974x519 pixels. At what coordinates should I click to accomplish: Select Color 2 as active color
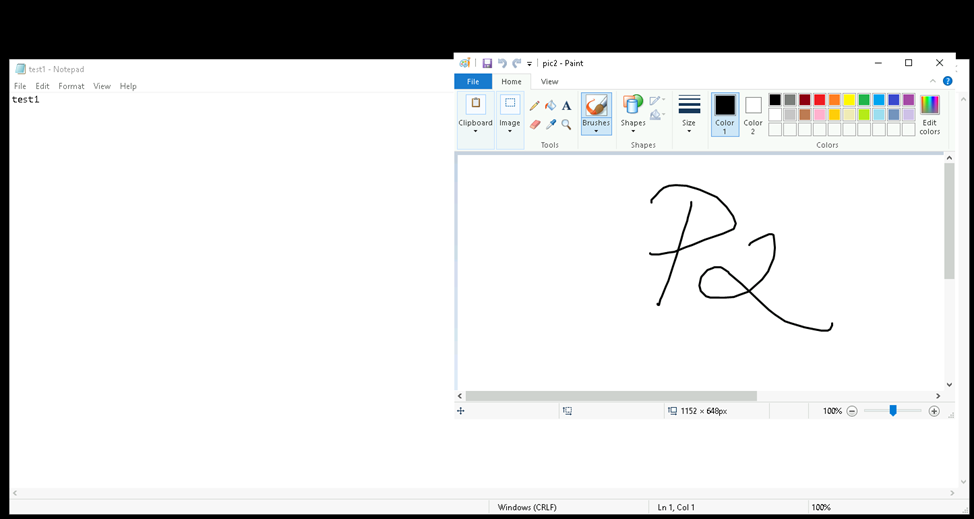click(x=753, y=114)
